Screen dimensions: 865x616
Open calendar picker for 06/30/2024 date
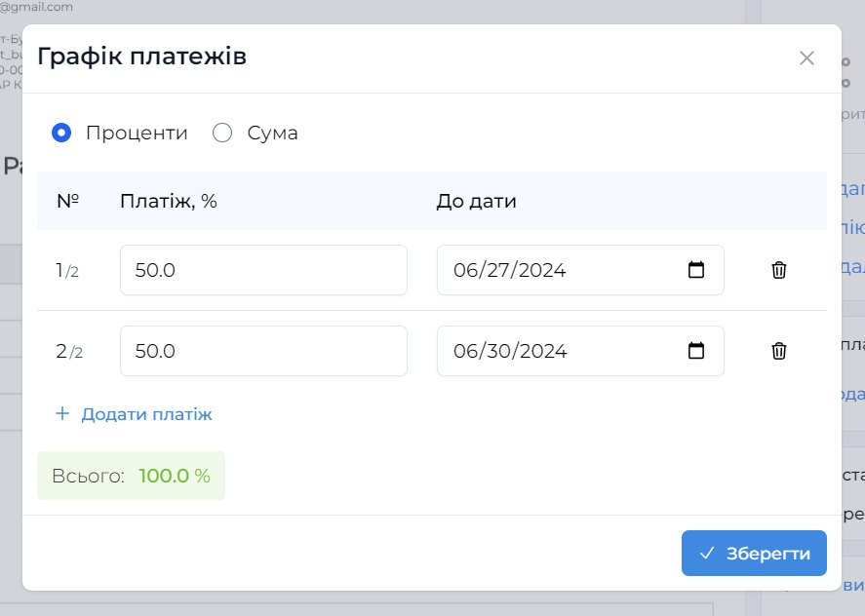695,351
